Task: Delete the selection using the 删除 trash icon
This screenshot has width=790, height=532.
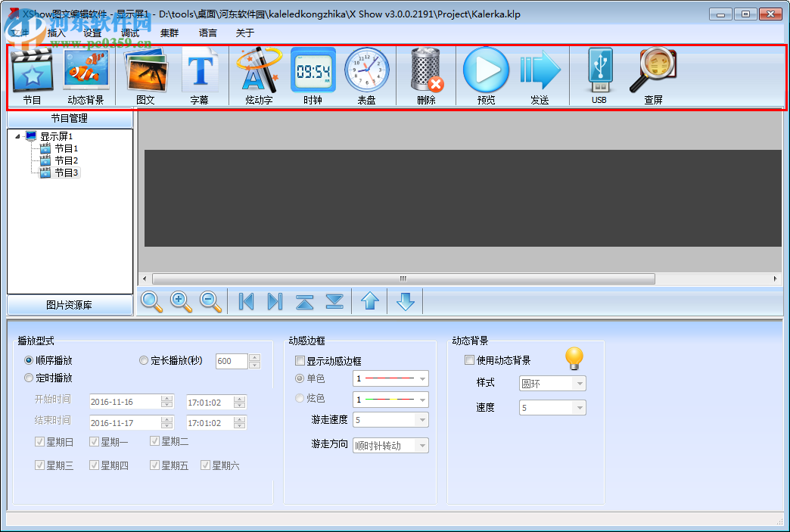Action: [425, 72]
